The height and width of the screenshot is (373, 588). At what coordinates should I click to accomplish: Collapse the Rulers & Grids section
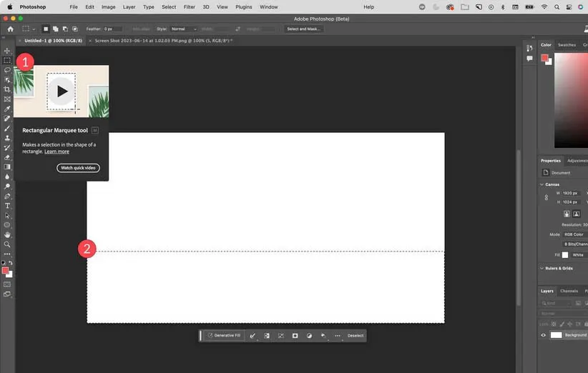coord(542,268)
